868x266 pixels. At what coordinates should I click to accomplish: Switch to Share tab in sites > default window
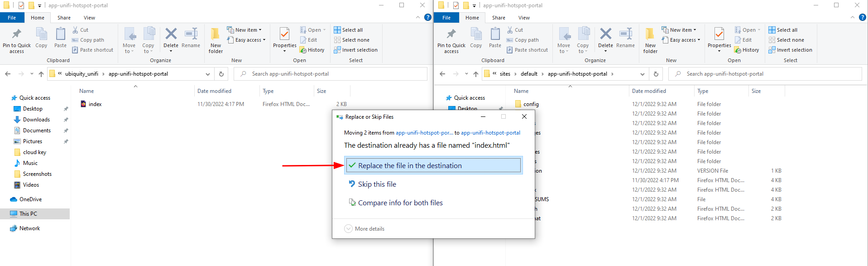click(499, 18)
